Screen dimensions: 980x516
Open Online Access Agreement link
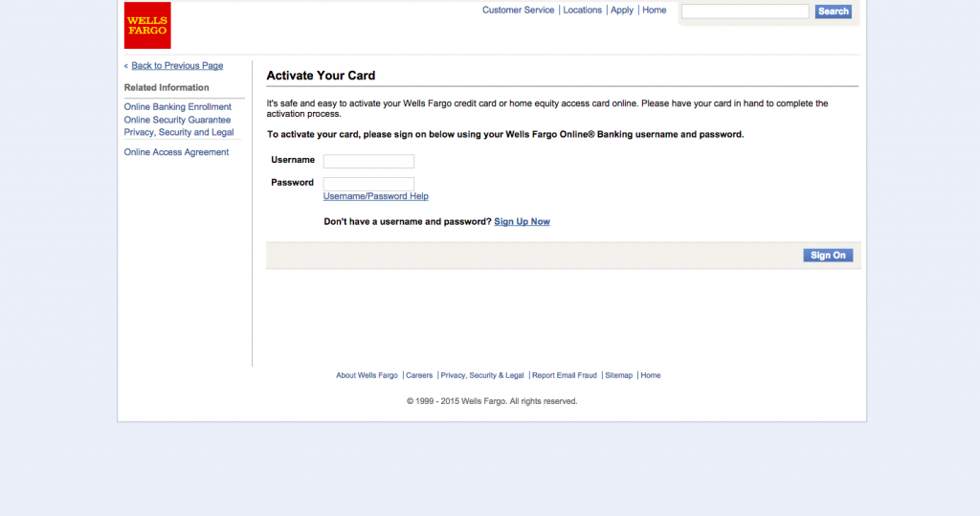176,152
